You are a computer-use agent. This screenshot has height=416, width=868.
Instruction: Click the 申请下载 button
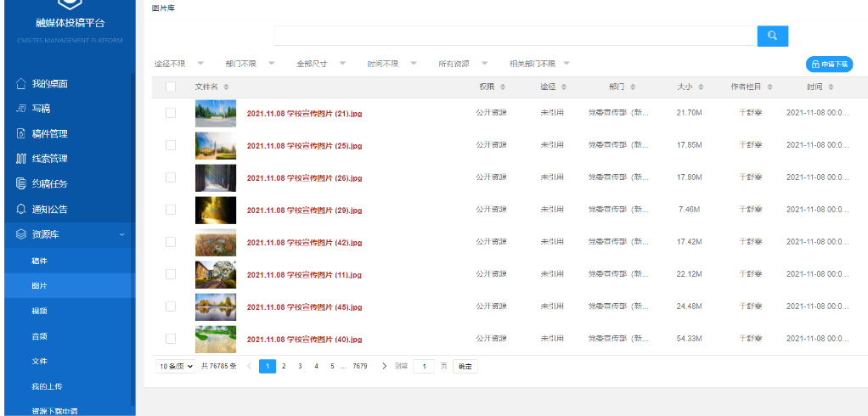click(829, 64)
